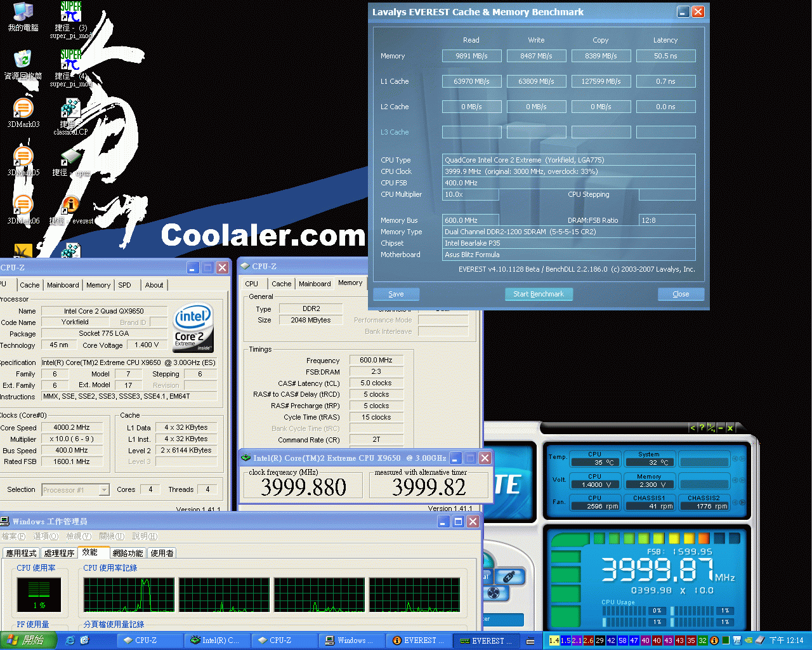Open Mainboard tab in right CPU-Z window
This screenshot has width=812, height=650.
pos(315,284)
